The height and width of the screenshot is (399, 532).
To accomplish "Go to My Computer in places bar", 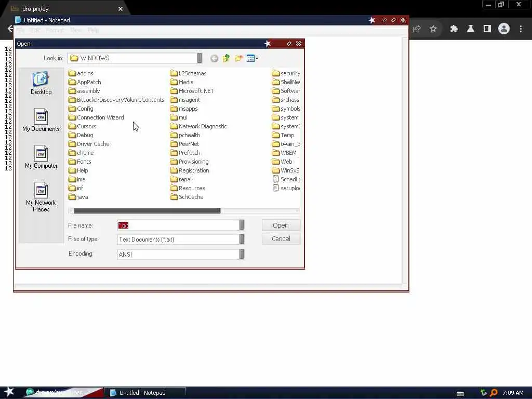I will point(41,157).
